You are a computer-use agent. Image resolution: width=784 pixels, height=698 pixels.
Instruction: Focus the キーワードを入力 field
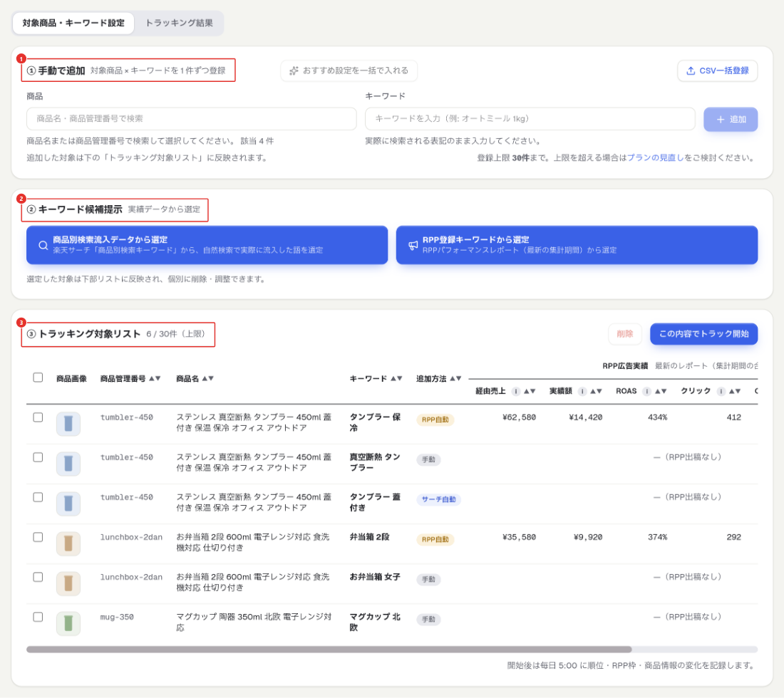click(530, 119)
